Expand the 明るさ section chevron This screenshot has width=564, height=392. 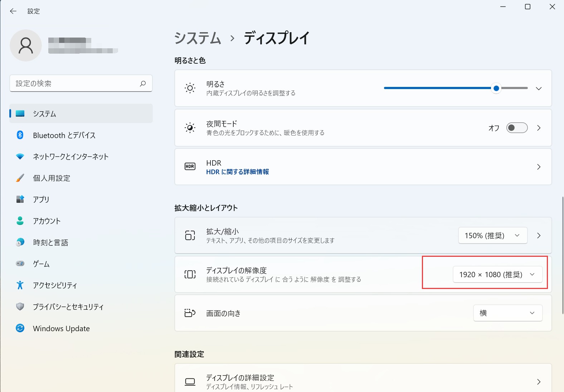[539, 88]
